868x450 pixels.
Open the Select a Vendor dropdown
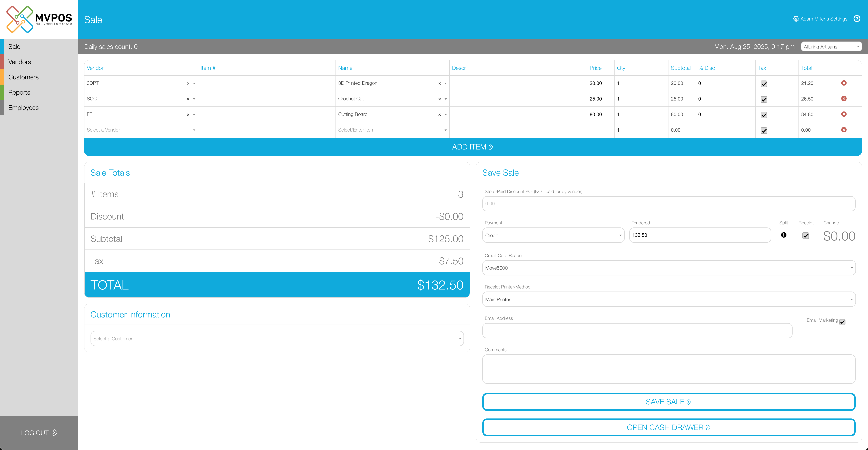[141, 130]
